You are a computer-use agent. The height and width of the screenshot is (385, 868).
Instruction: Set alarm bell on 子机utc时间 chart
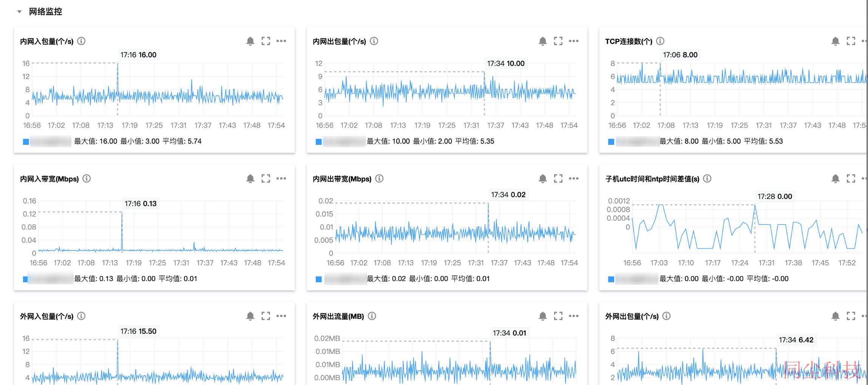coord(836,179)
